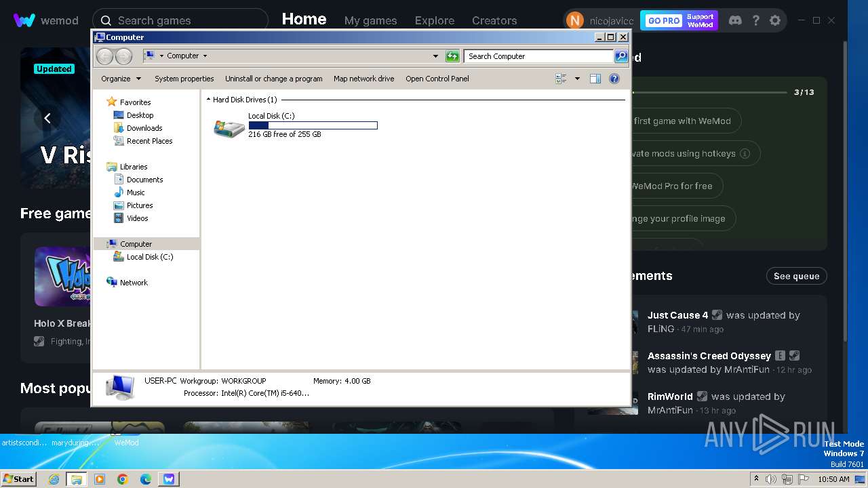Open Discord link icon in WeMod
This screenshot has width=868, height=488.
tap(735, 20)
